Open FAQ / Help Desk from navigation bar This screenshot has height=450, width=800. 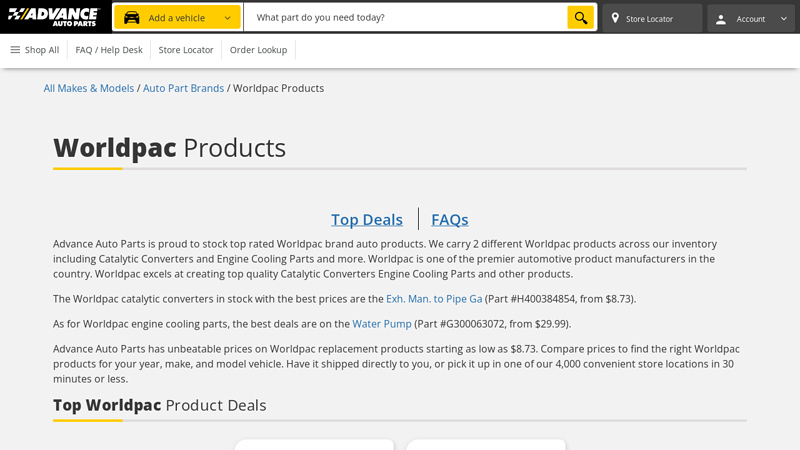(x=109, y=50)
